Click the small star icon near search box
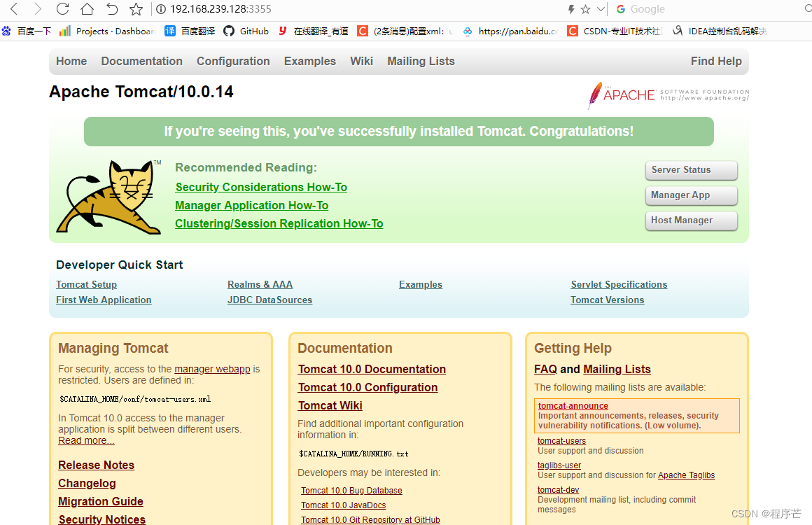The image size is (812, 525). coord(586,9)
